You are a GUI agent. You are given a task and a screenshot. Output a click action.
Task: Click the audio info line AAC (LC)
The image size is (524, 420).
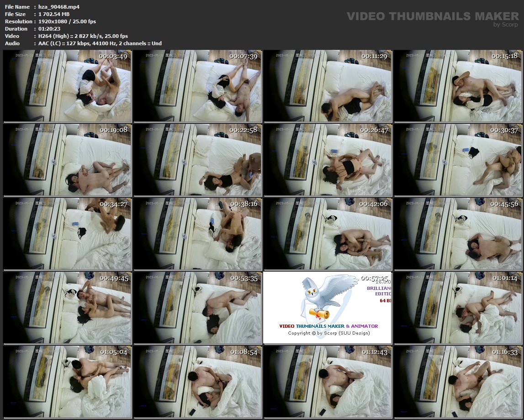(x=100, y=43)
